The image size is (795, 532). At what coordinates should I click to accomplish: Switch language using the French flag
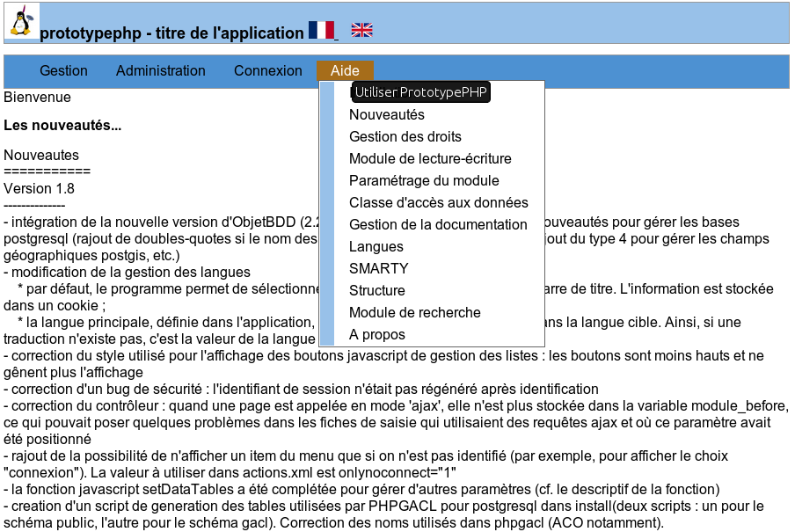point(323,29)
